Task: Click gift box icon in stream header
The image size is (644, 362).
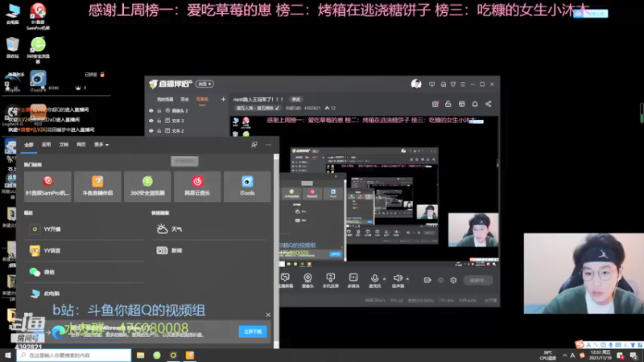Action: click(x=436, y=105)
